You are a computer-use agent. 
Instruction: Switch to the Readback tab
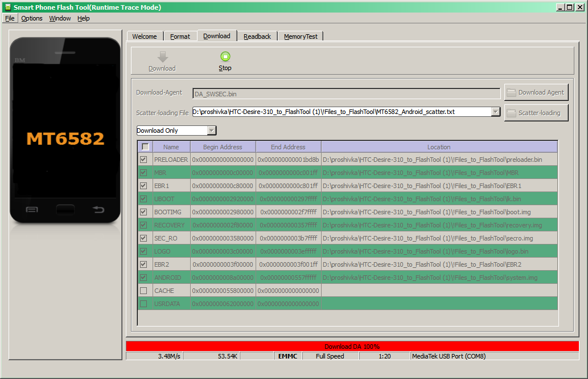pyautogui.click(x=257, y=36)
